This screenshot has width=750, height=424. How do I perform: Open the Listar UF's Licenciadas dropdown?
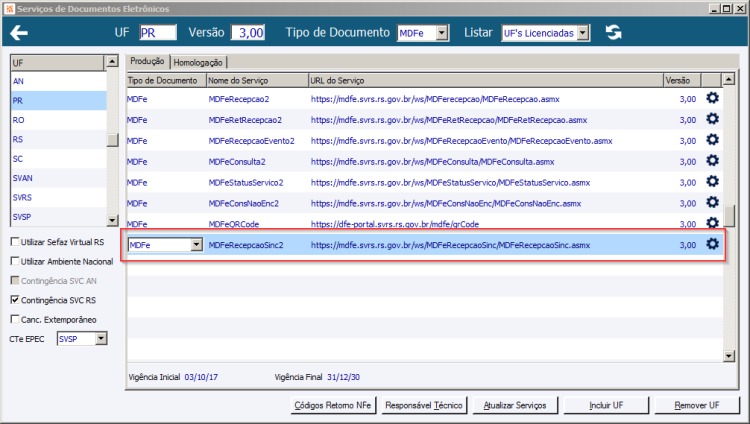pyautogui.click(x=583, y=33)
